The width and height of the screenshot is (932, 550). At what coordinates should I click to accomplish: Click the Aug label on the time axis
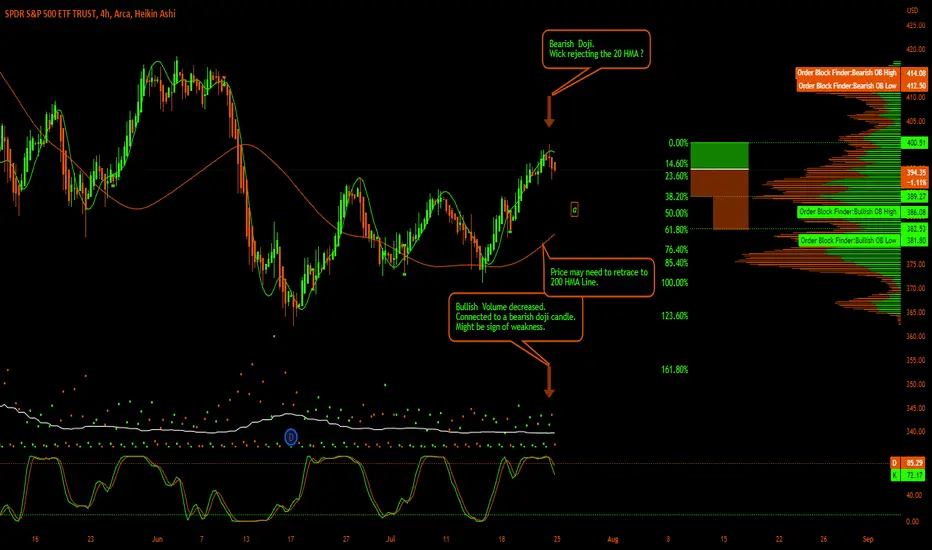point(613,539)
